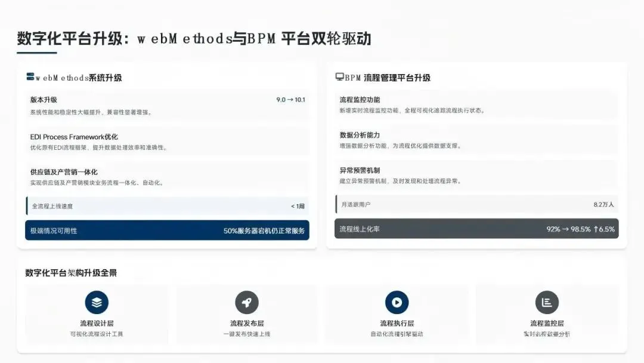Select the 数据分析能力 title
This screenshot has height=363, width=644.
[360, 135]
